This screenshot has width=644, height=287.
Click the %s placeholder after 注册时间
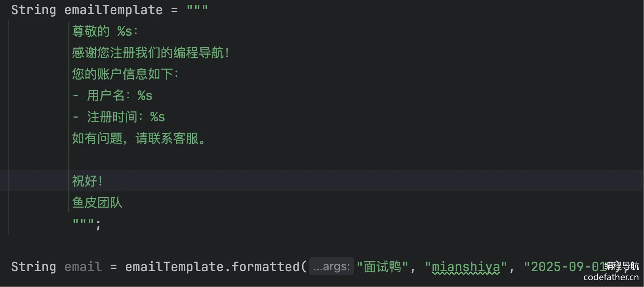coord(157,117)
